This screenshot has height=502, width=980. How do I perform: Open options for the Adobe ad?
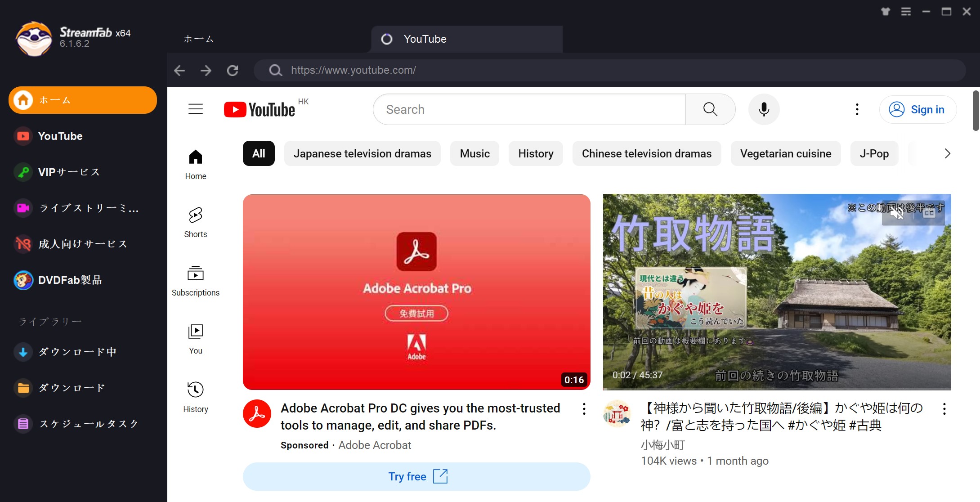(x=584, y=409)
